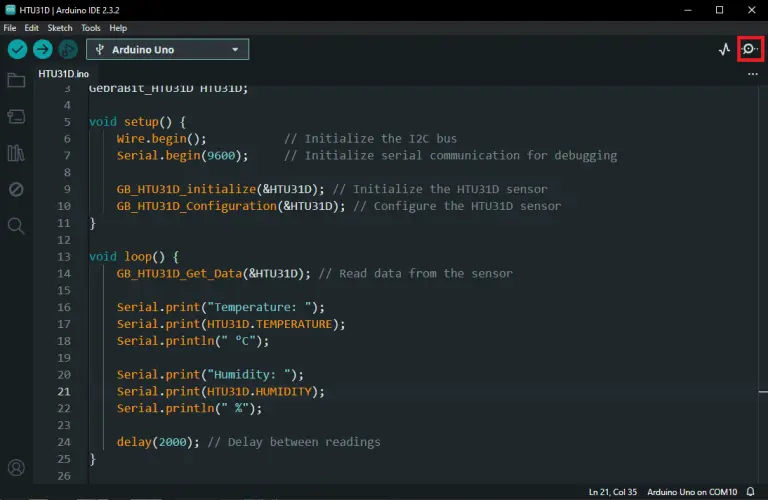Click Serial.print("Temperature: ") line
768x500 pixels.
[220, 308]
